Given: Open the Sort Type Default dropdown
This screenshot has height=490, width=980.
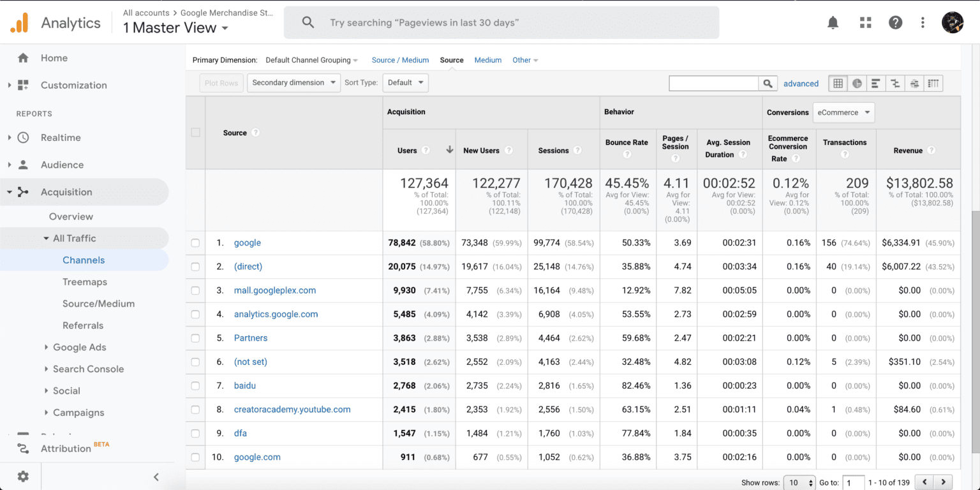Looking at the screenshot, I should (x=405, y=83).
